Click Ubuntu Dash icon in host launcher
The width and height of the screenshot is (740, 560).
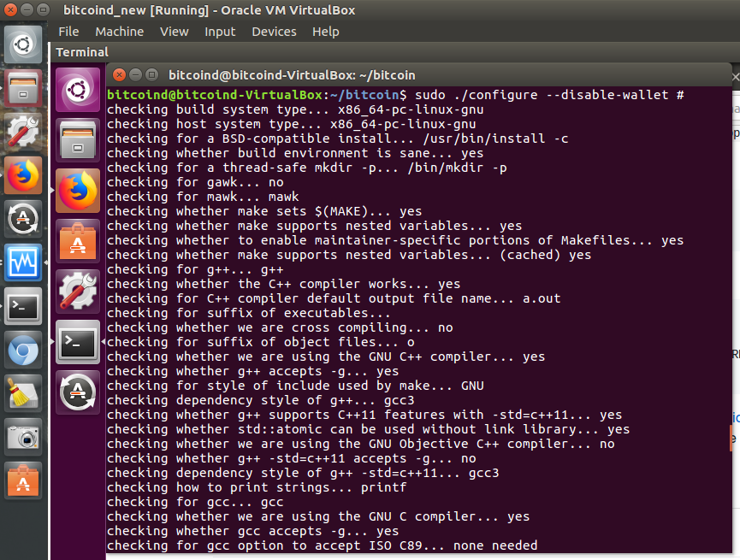coord(23,44)
